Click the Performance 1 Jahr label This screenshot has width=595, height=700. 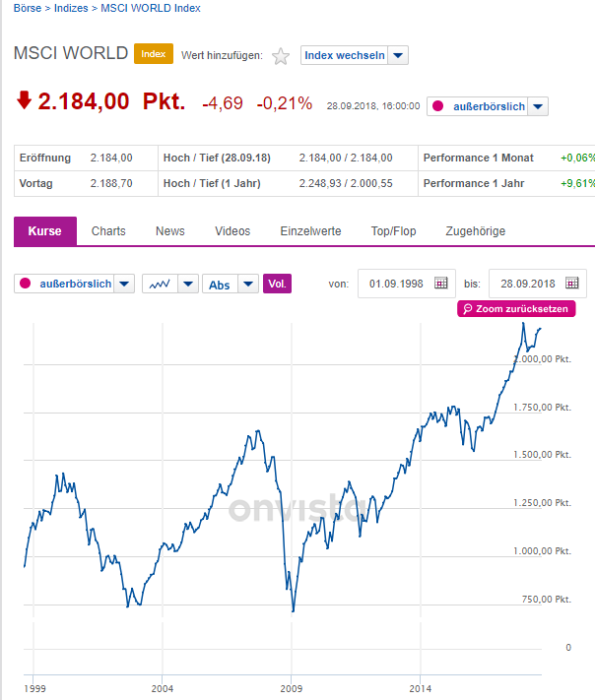coord(474,183)
